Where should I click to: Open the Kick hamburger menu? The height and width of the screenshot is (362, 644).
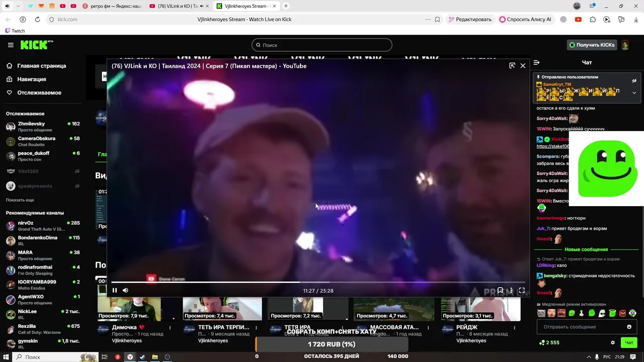coord(11,45)
